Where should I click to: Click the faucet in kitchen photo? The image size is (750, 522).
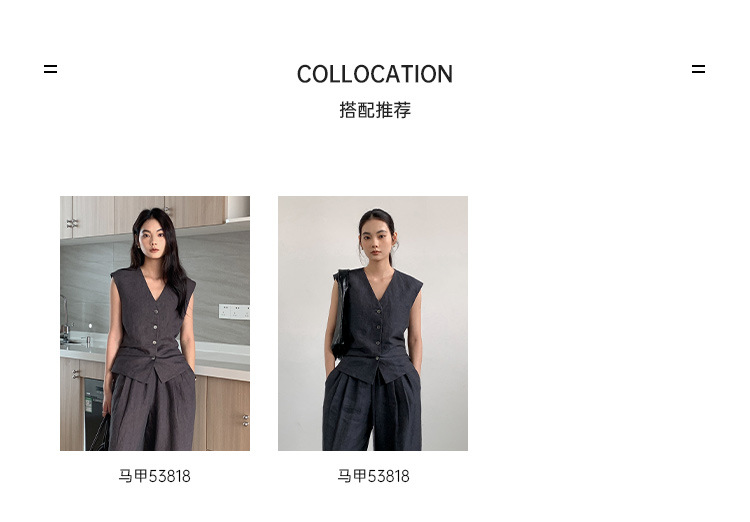tap(65, 316)
